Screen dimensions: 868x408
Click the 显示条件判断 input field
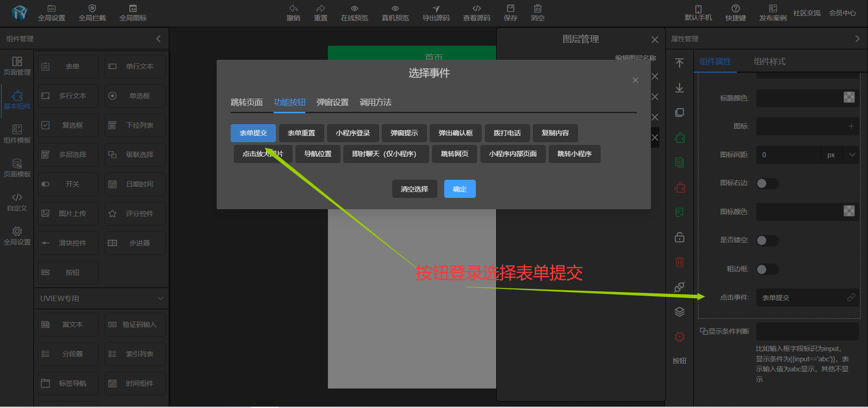(807, 331)
